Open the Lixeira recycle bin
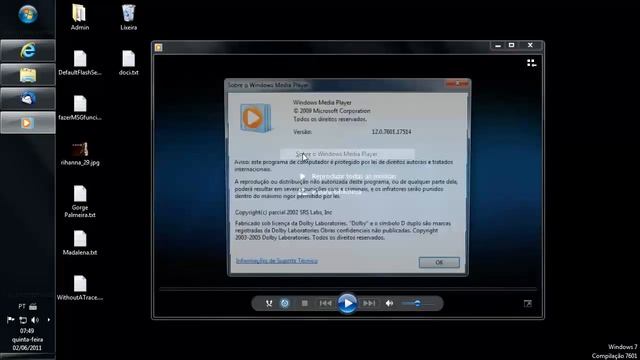The height and width of the screenshot is (360, 640). 129,18
